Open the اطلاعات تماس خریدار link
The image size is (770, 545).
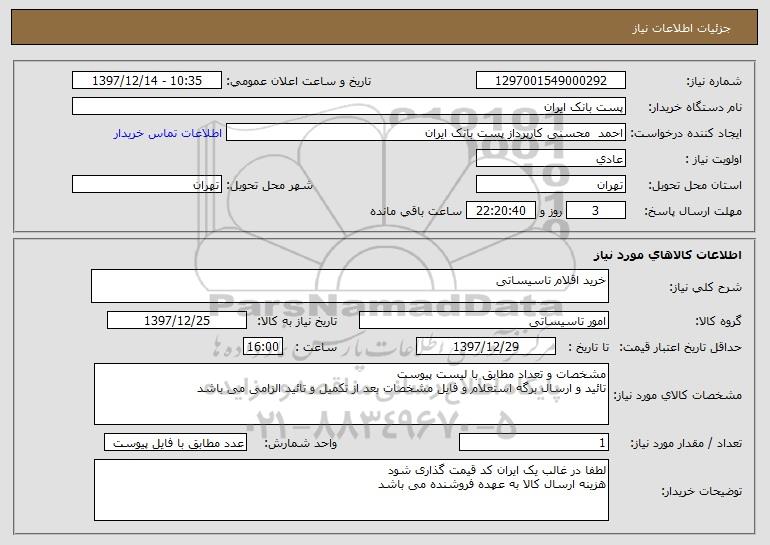pyautogui.click(x=167, y=133)
